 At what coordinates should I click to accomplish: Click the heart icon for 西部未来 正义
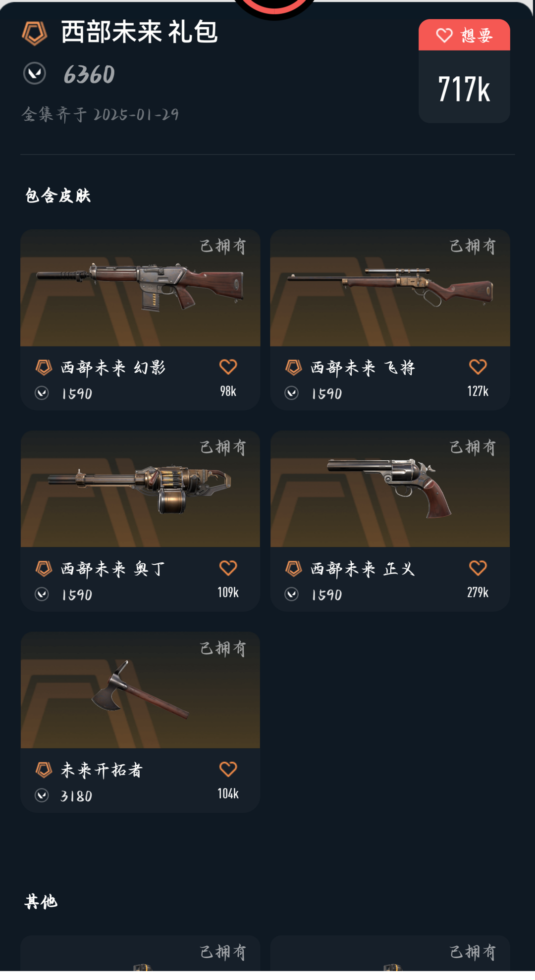(x=478, y=568)
